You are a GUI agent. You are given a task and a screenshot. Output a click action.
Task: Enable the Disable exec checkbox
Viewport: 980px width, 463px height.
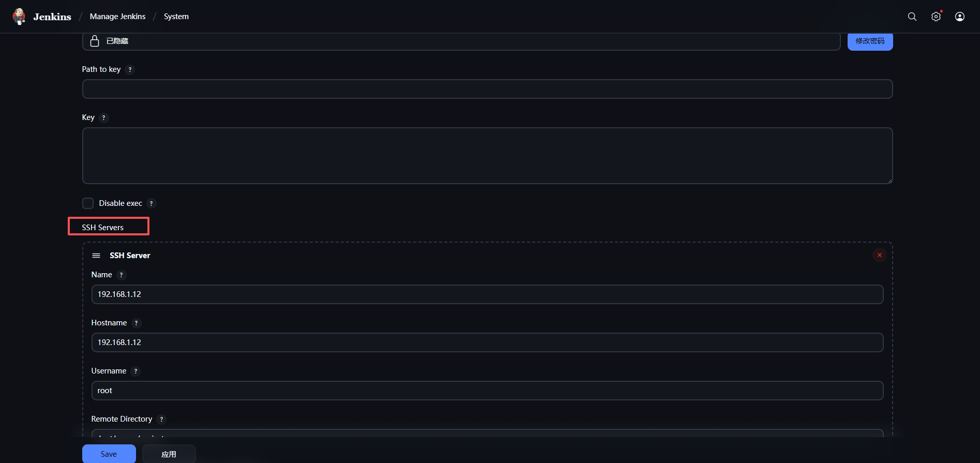88,203
